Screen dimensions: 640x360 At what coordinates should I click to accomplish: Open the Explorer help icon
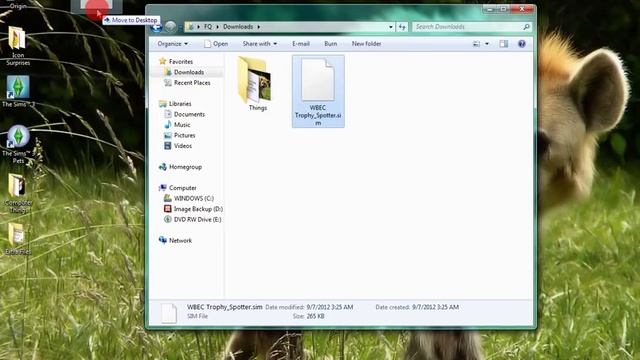click(x=522, y=44)
